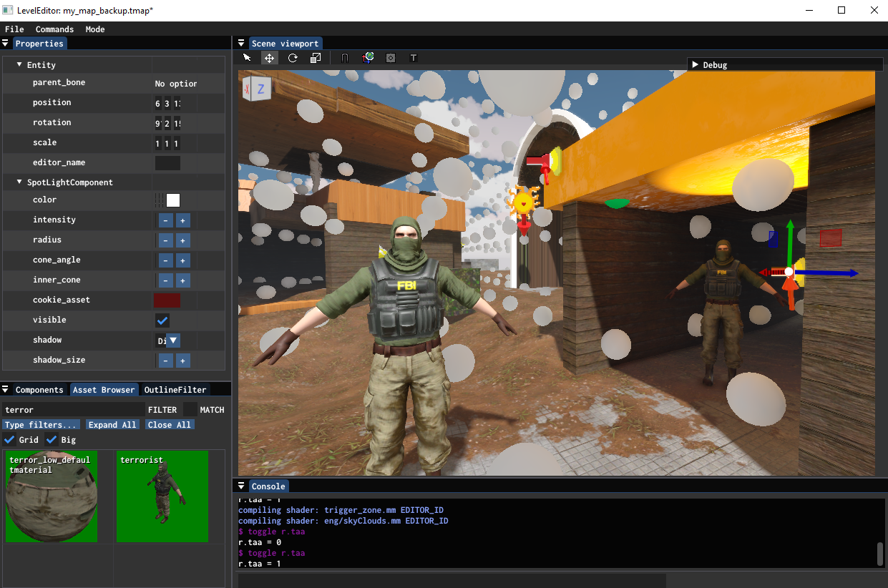888x588 pixels.
Task: Switch to the OutlineFilter tab
Action: click(175, 390)
